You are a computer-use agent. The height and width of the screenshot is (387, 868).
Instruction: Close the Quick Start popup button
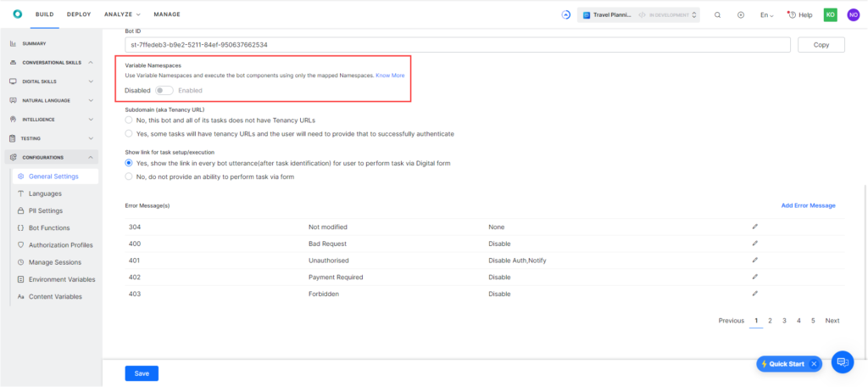click(814, 364)
